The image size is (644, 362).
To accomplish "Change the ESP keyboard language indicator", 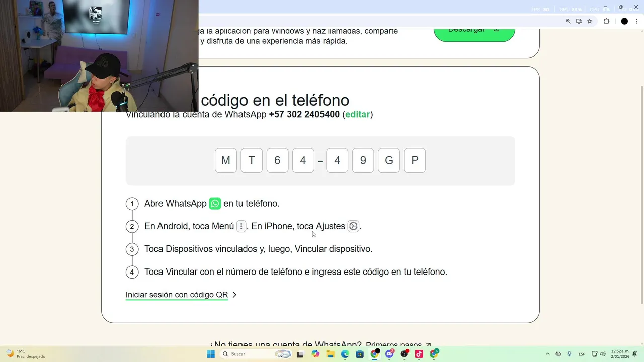I will click(582, 354).
